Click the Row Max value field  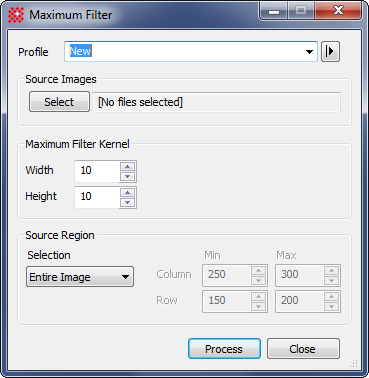(x=299, y=301)
